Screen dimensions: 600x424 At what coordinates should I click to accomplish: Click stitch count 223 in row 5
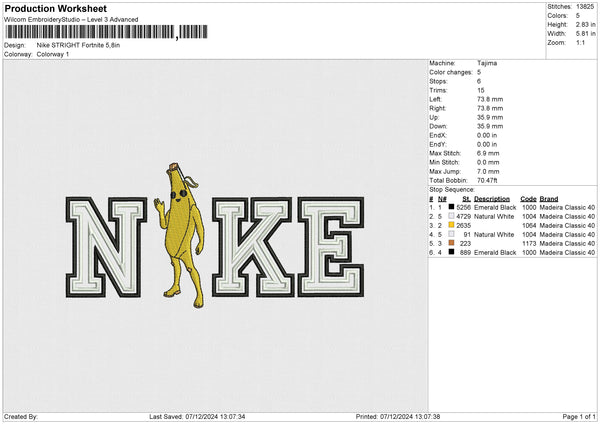(466, 243)
